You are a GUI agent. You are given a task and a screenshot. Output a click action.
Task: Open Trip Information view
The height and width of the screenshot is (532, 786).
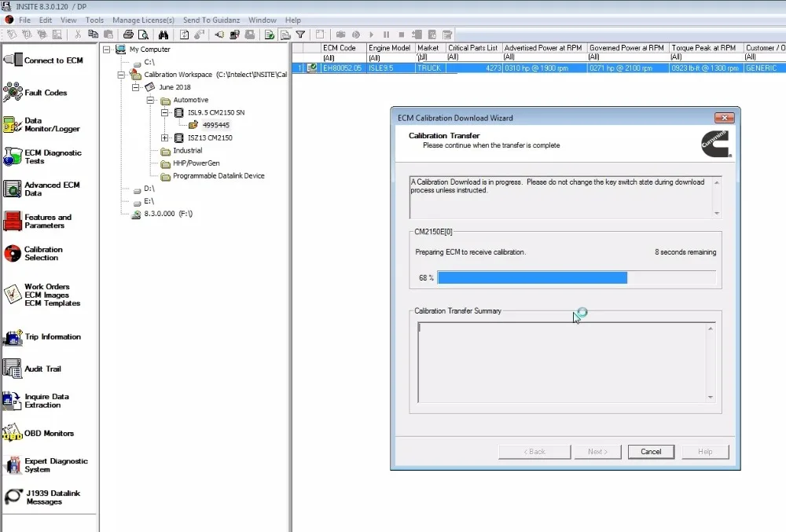(42, 336)
